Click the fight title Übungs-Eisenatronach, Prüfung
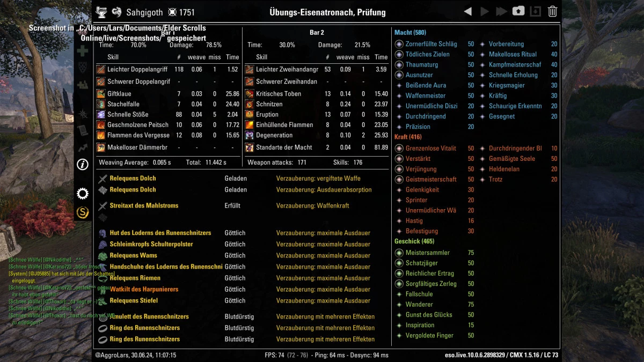 pos(327,12)
